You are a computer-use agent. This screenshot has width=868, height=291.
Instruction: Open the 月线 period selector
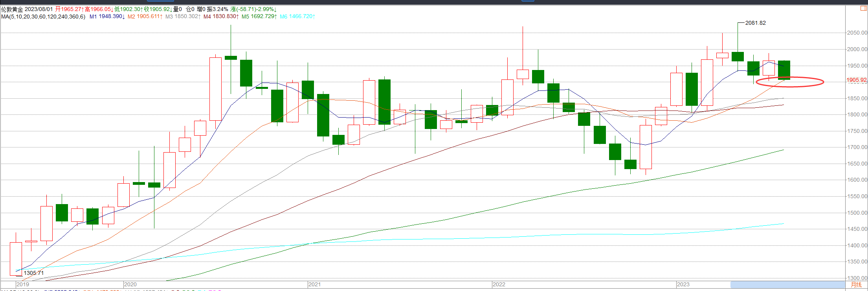coord(856,285)
